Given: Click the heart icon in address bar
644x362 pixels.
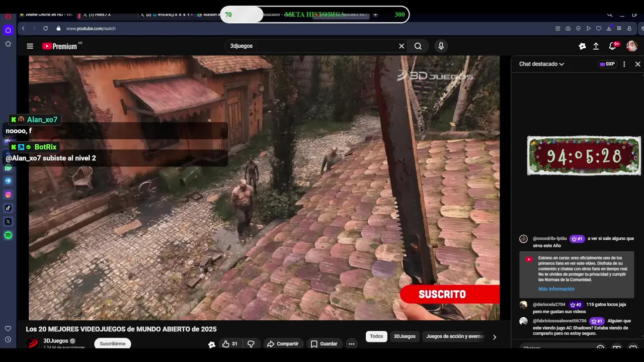Looking at the screenshot, I should [599, 29].
